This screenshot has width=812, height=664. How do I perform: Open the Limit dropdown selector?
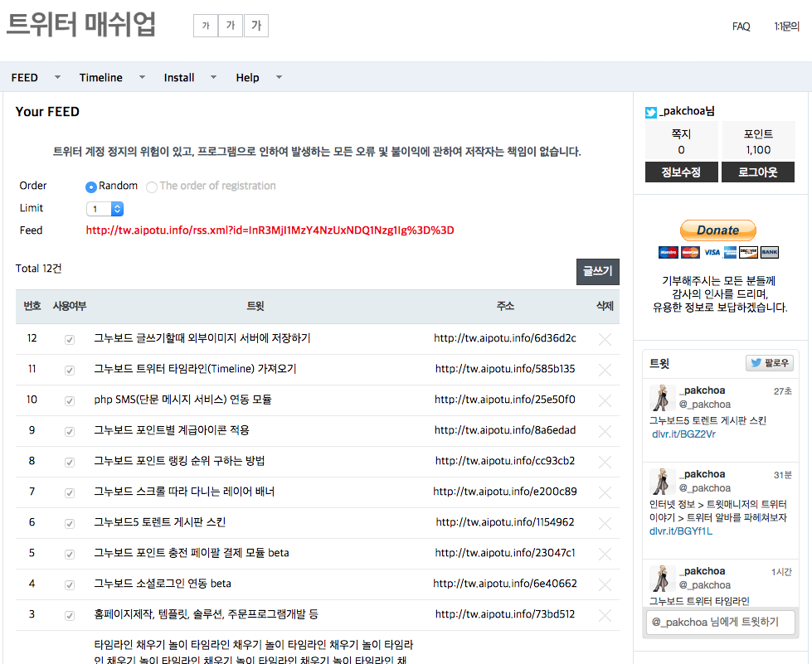105,209
